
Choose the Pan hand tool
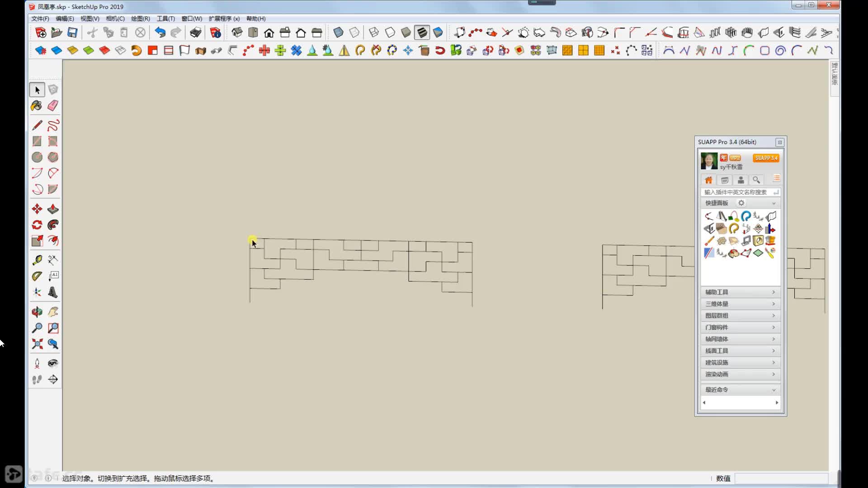click(53, 312)
